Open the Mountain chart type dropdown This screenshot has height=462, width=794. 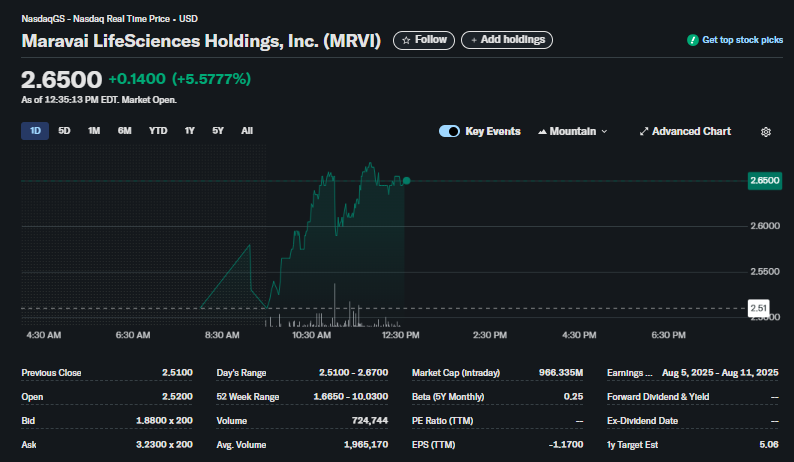pyautogui.click(x=573, y=132)
